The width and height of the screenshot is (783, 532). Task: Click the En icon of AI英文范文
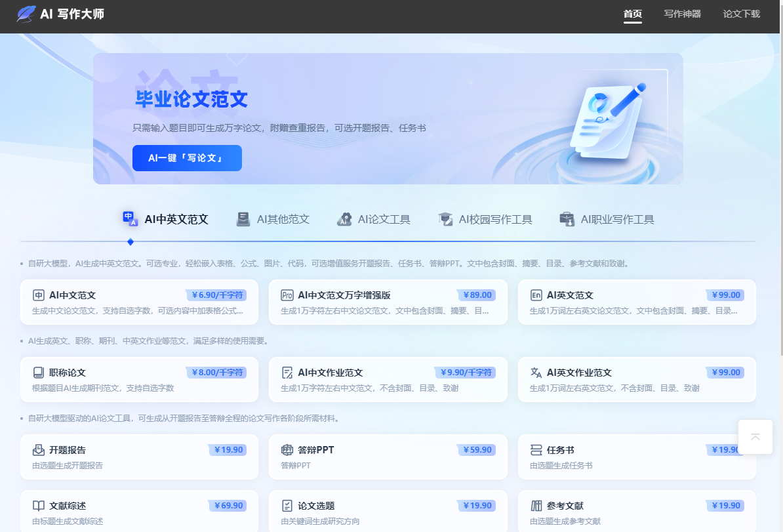pyautogui.click(x=536, y=295)
